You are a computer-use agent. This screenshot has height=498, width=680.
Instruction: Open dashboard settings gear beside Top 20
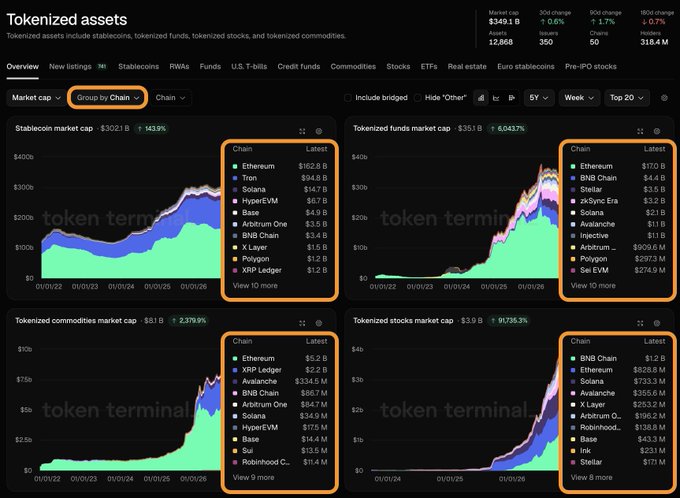click(x=664, y=98)
